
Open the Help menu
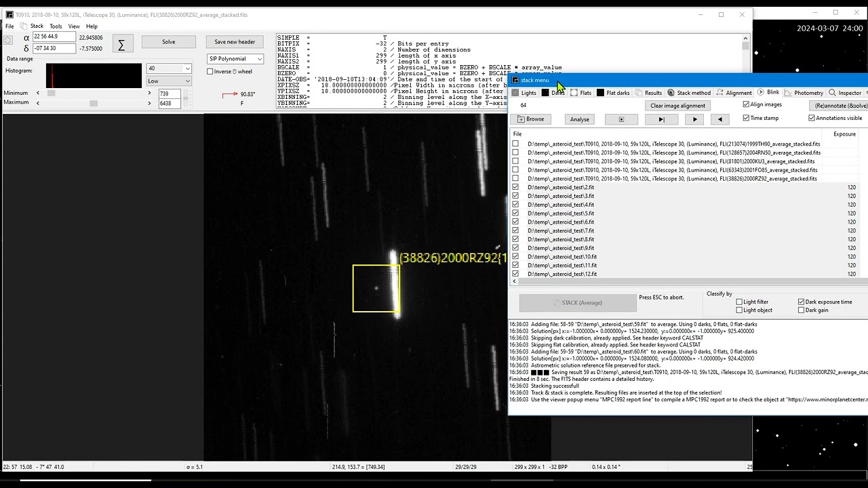tap(92, 26)
